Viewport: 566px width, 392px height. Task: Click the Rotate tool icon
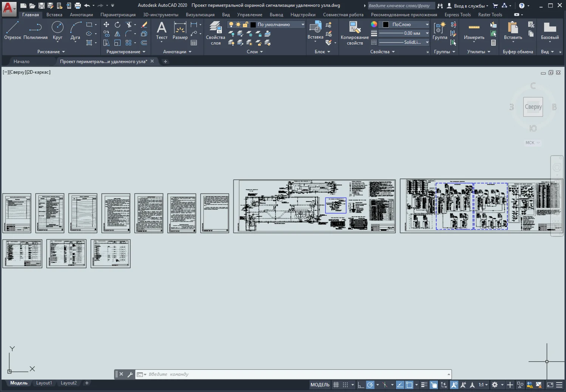(118, 25)
